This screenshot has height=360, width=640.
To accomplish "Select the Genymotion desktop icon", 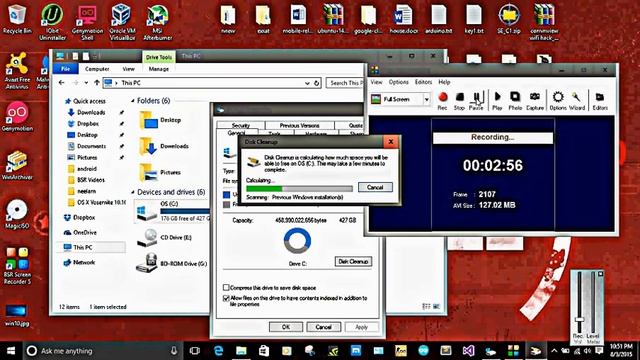I will 17,116.
